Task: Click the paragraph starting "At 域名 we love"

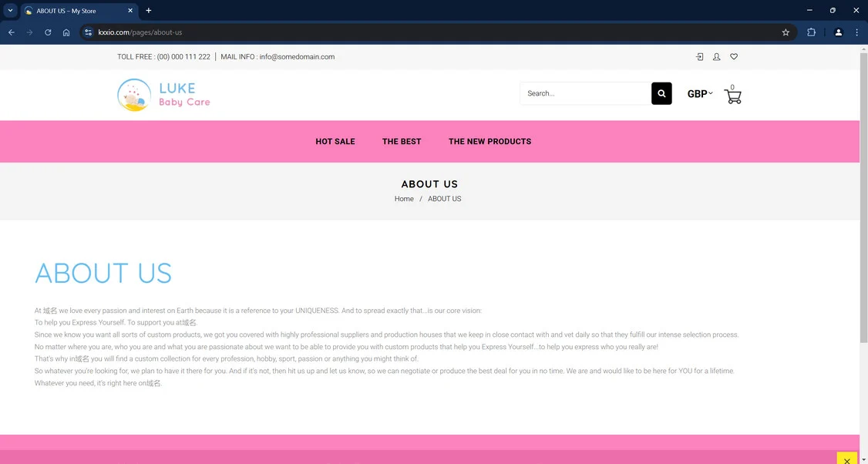Action: tap(258, 311)
